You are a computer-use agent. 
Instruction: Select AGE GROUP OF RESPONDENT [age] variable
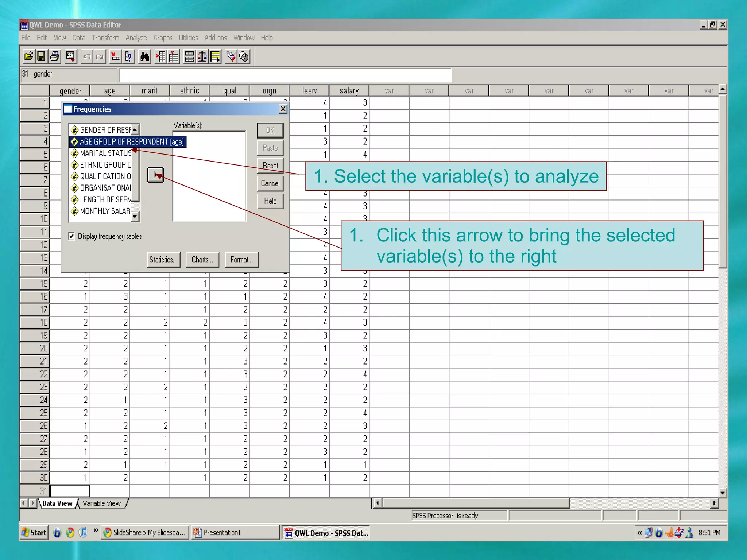[x=128, y=142]
